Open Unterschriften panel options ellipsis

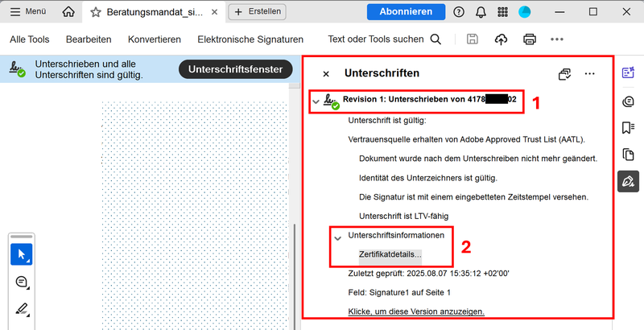pos(589,73)
